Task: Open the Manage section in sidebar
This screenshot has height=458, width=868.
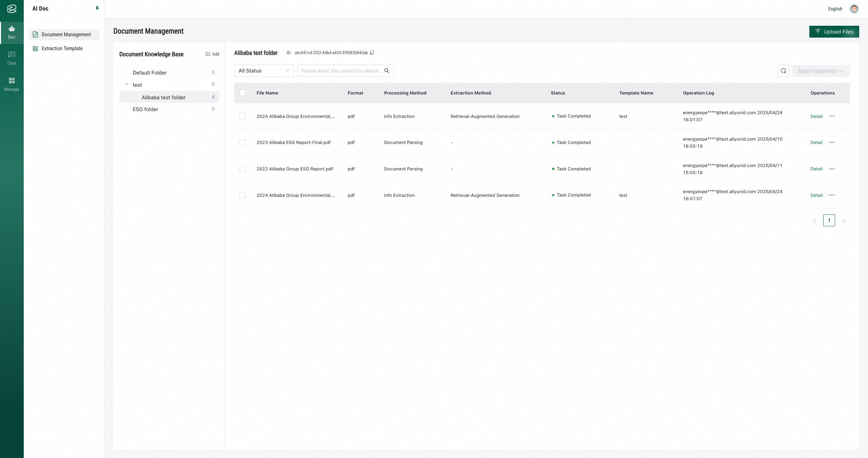Action: [12, 84]
